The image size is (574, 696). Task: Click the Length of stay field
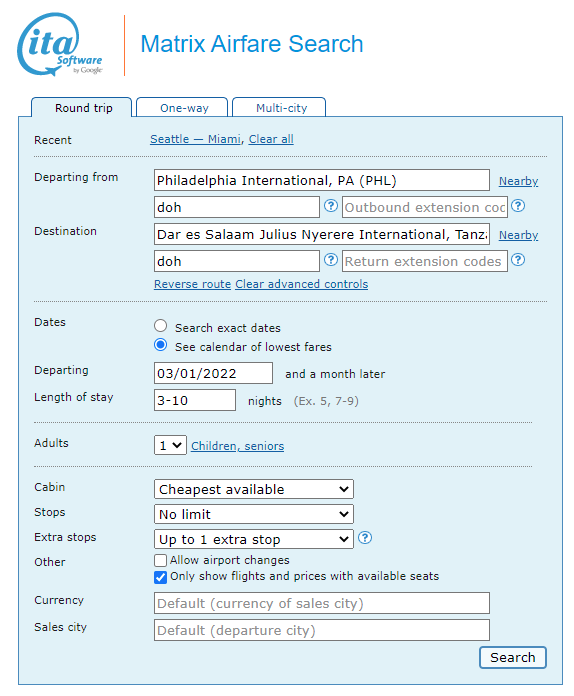click(195, 400)
